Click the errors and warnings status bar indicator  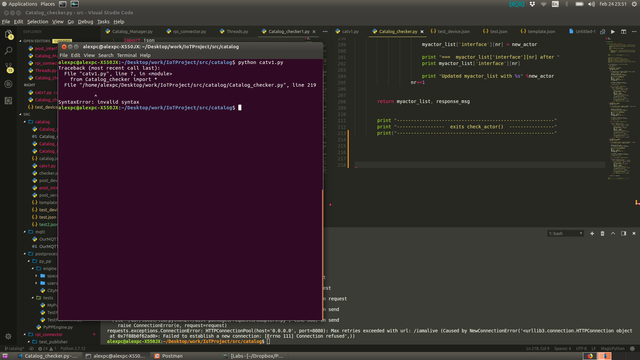coord(47,349)
